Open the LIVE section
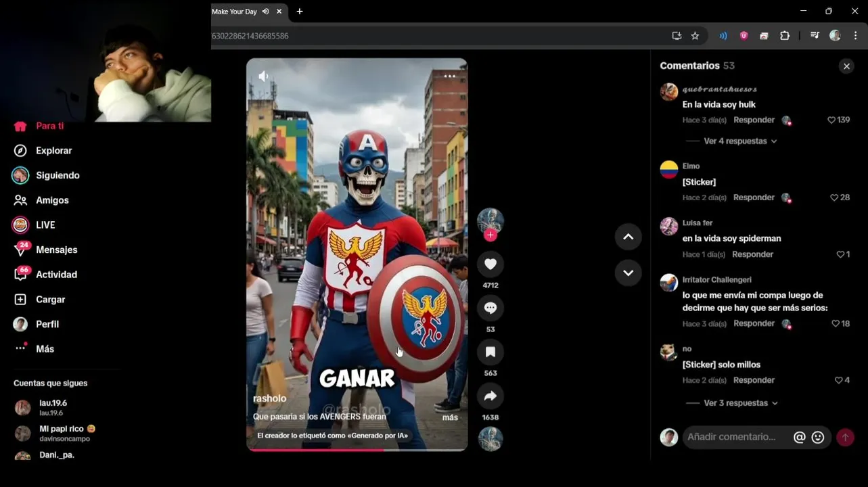Image resolution: width=868 pixels, height=487 pixels. point(34,225)
